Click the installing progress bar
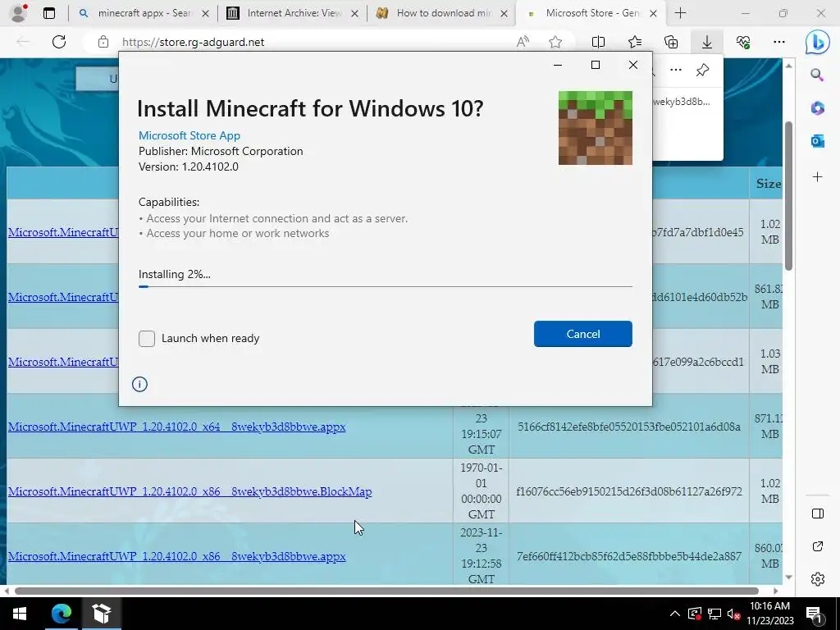Image resolution: width=840 pixels, height=630 pixels. (386, 286)
